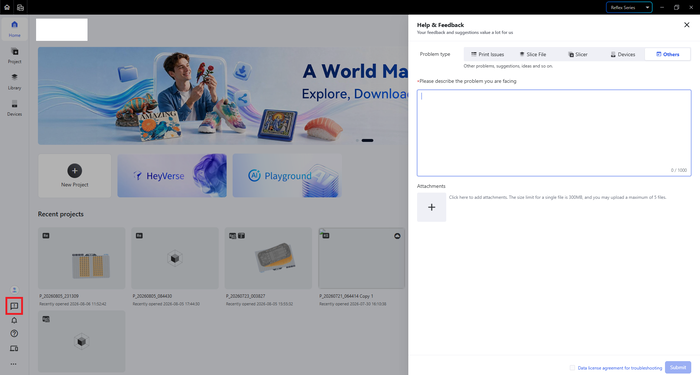Open project P_20260721_064414 Copy 1 thumbnail

(x=362, y=258)
